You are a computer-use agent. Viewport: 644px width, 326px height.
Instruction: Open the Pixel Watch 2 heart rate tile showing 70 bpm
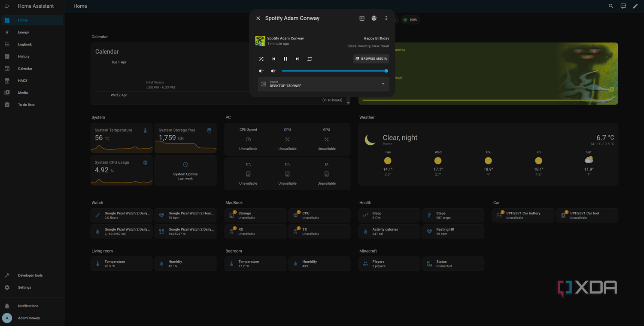[185, 215]
